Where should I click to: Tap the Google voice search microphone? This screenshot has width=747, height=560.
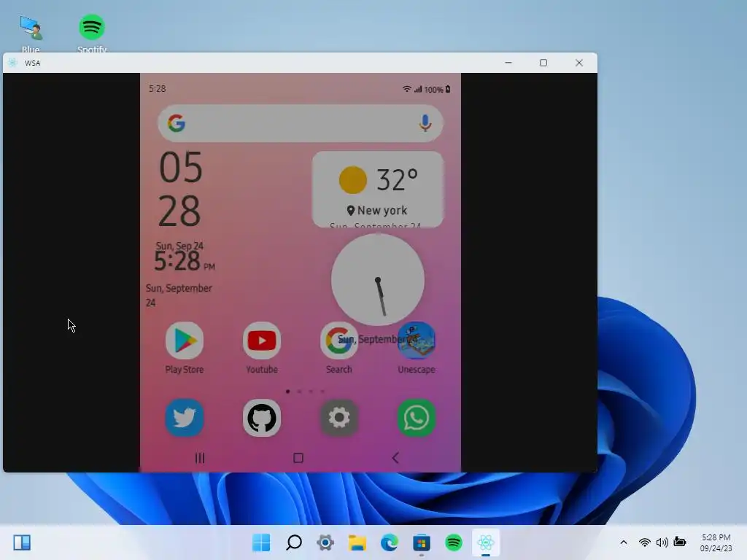(425, 123)
